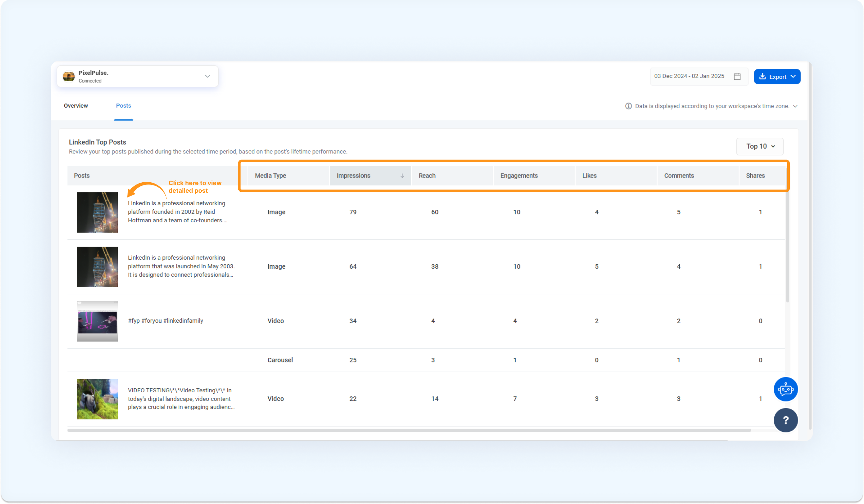Click engagements value 7
This screenshot has width=864, height=504.
click(515, 399)
